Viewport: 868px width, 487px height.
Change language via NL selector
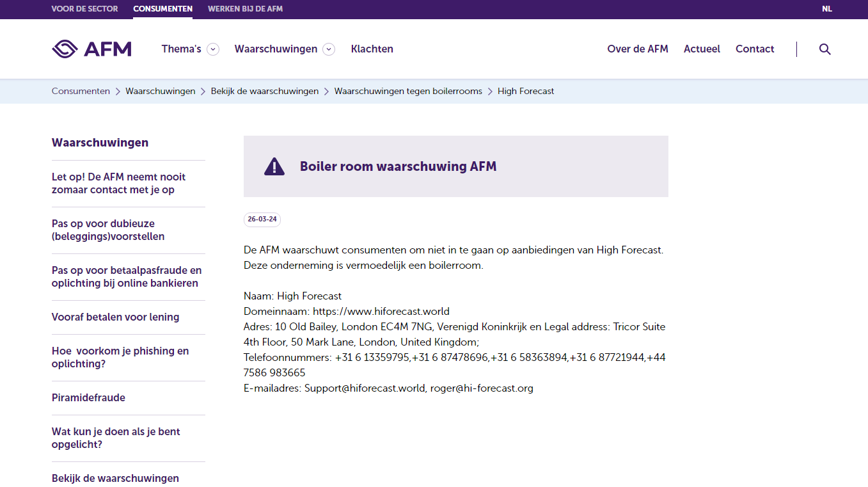pyautogui.click(x=827, y=9)
